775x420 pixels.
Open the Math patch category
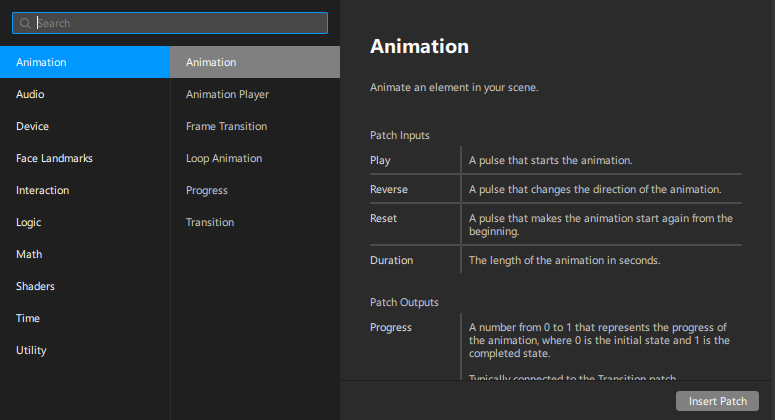84,254
